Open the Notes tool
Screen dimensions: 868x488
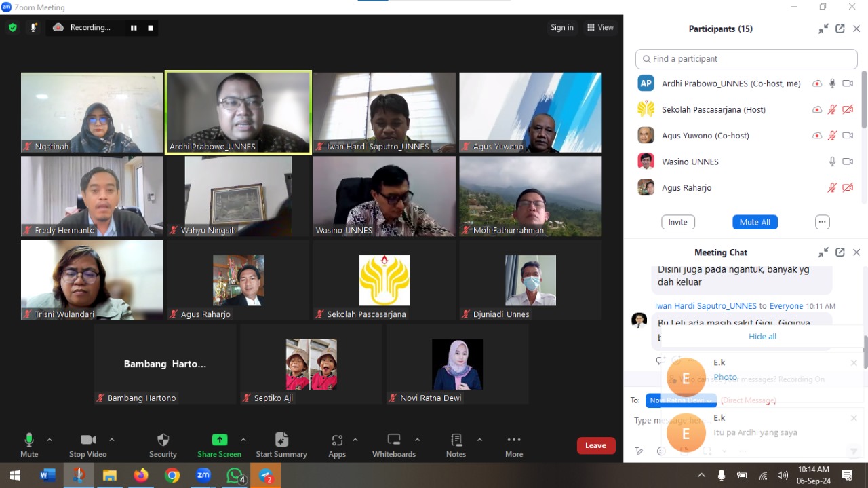tap(456, 440)
